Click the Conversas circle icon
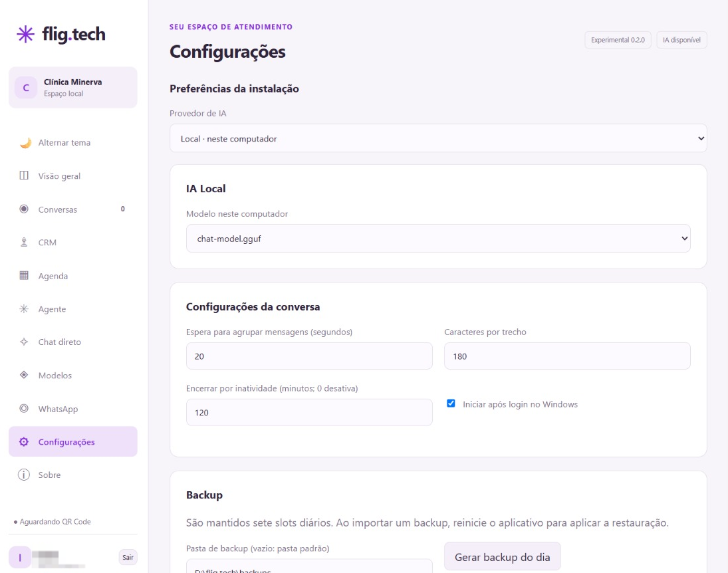728x573 pixels. [x=24, y=209]
